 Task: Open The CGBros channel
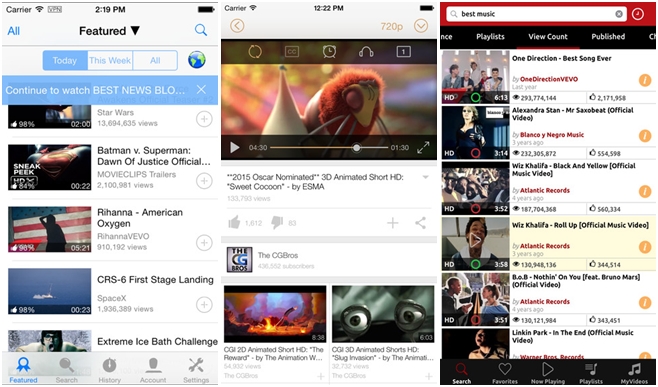(x=329, y=260)
